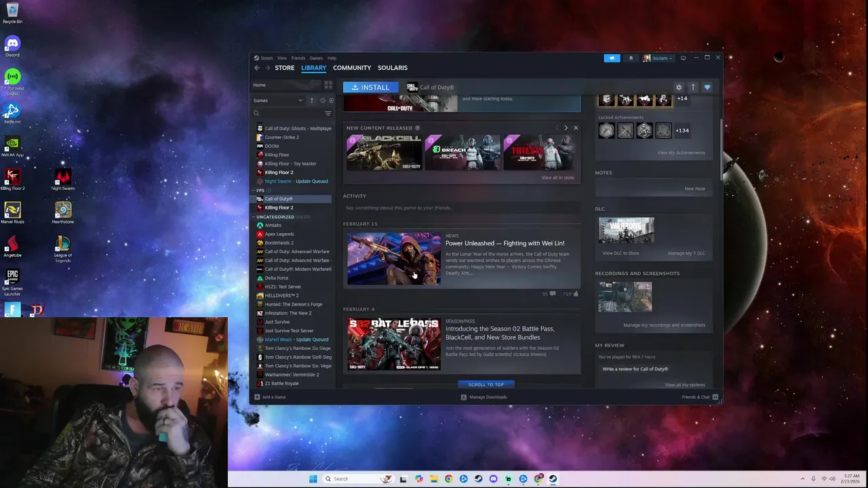The image size is (868, 488).
Task: Click the comments icon on news post
Action: click(553, 294)
